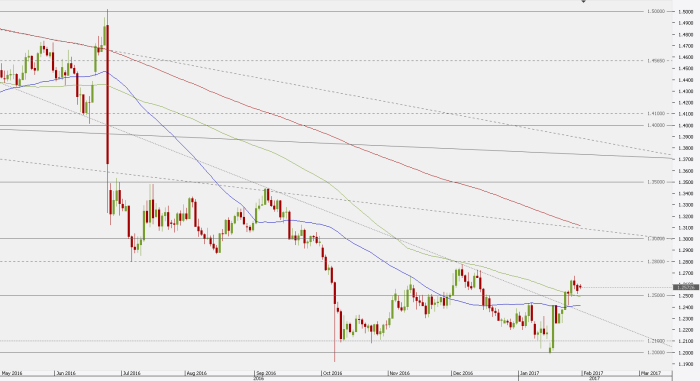
Task: Select the 1.4700 price axis tick
Action: (685, 46)
